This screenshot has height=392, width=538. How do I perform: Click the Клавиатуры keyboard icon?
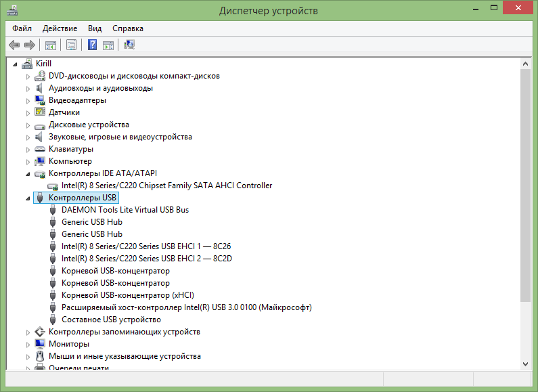pyautogui.click(x=40, y=149)
